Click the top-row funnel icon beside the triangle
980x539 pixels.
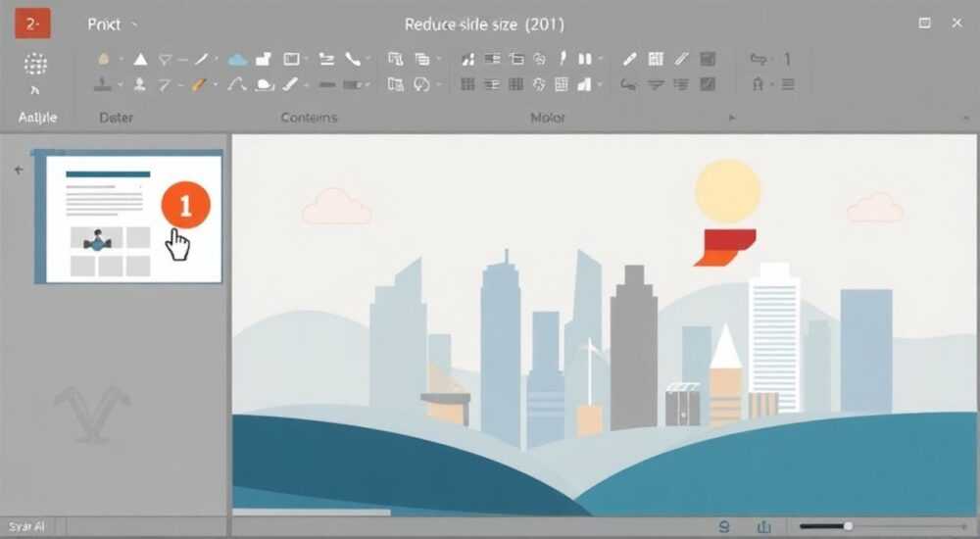(x=165, y=60)
